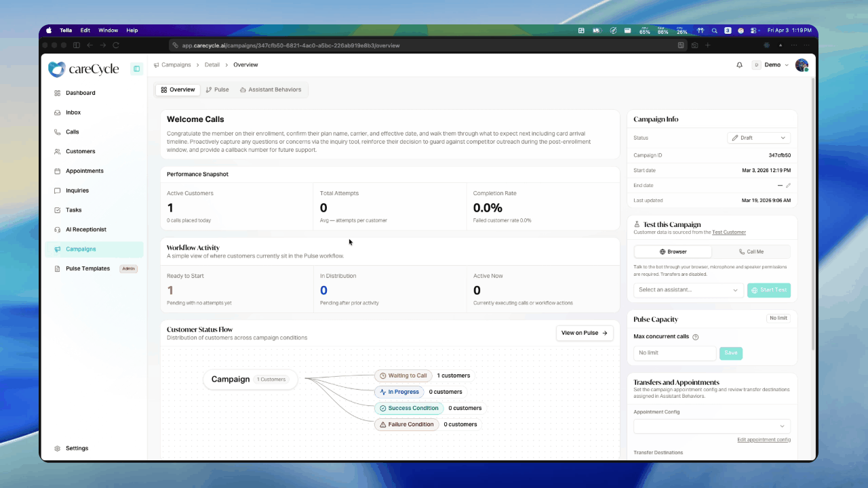Click the View on Pulse button
This screenshot has height=488, width=868.
[584, 333]
